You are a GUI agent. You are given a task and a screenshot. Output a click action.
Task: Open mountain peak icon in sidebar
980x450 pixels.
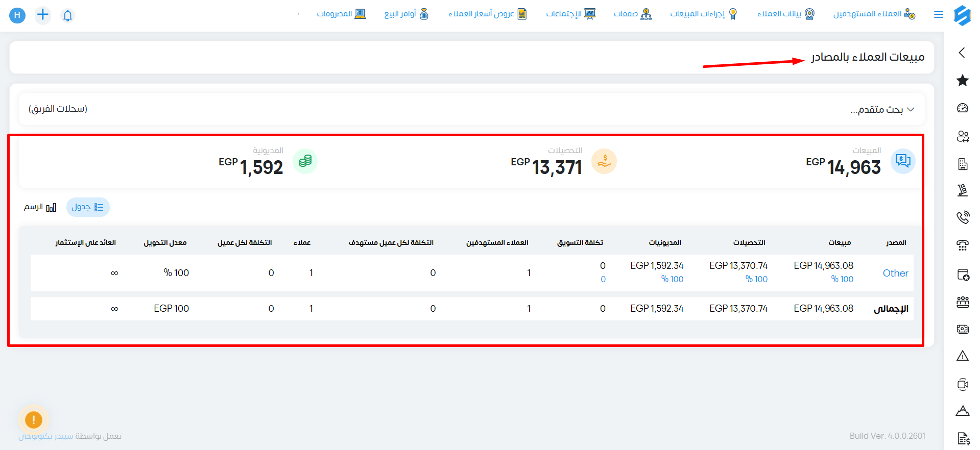963,411
